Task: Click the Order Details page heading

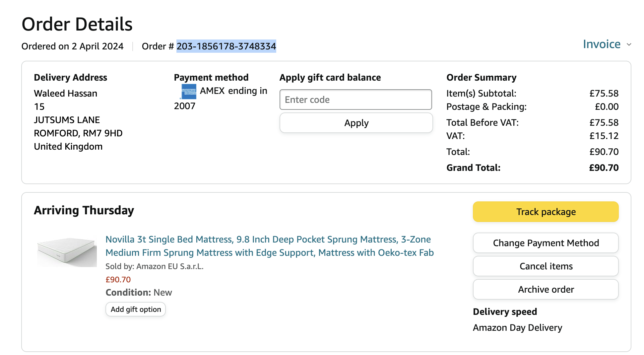Action: (77, 24)
